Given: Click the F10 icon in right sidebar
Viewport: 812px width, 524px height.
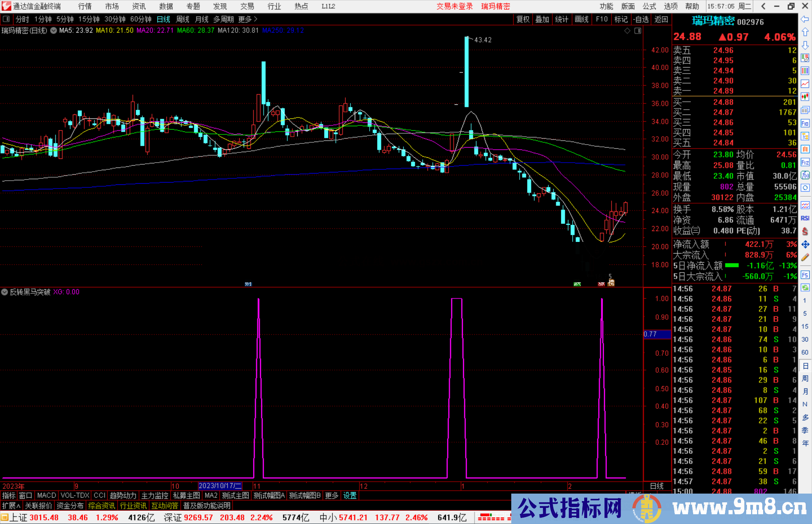Looking at the screenshot, I should coord(805,123).
